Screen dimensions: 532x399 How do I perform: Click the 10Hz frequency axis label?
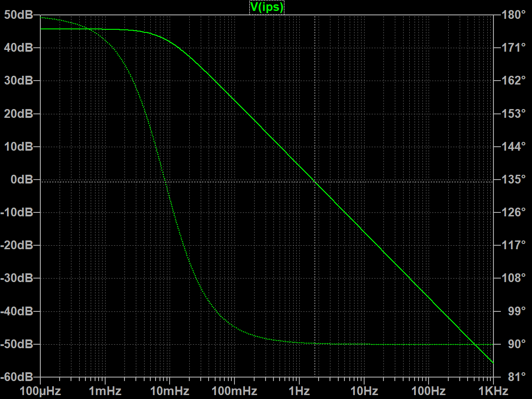364,391
